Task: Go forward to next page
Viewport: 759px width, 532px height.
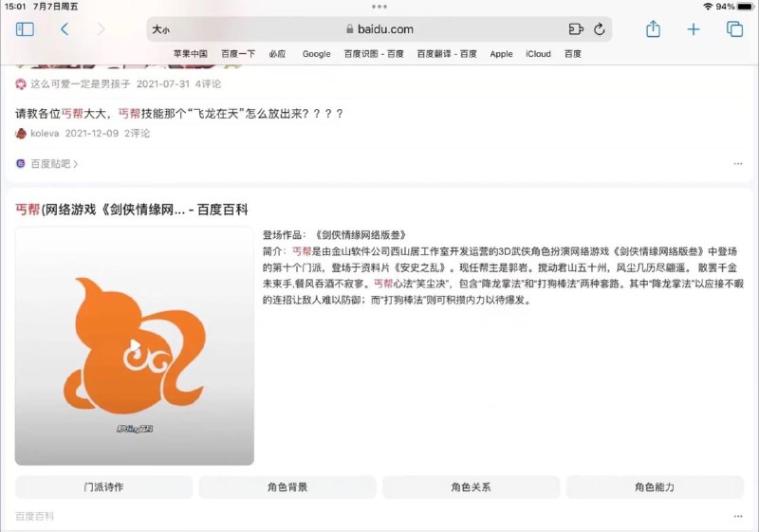Action: pyautogui.click(x=101, y=29)
